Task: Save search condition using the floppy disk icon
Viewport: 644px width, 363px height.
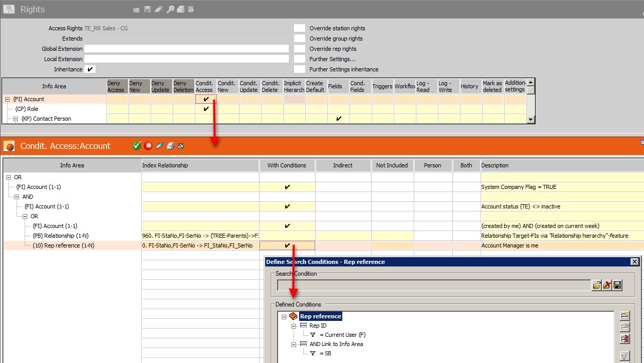Action: pyautogui.click(x=617, y=285)
